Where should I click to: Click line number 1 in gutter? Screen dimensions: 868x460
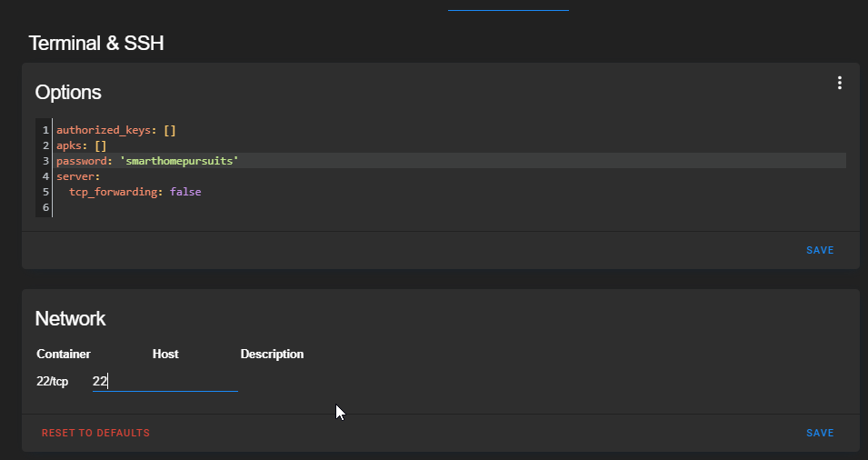46,130
